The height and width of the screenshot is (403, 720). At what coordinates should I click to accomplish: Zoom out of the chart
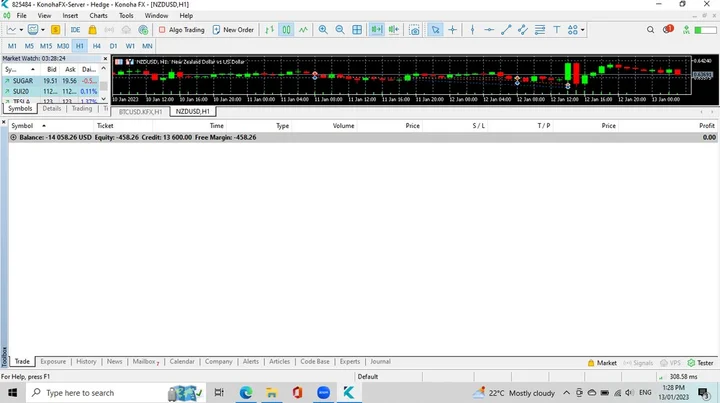[340, 30]
